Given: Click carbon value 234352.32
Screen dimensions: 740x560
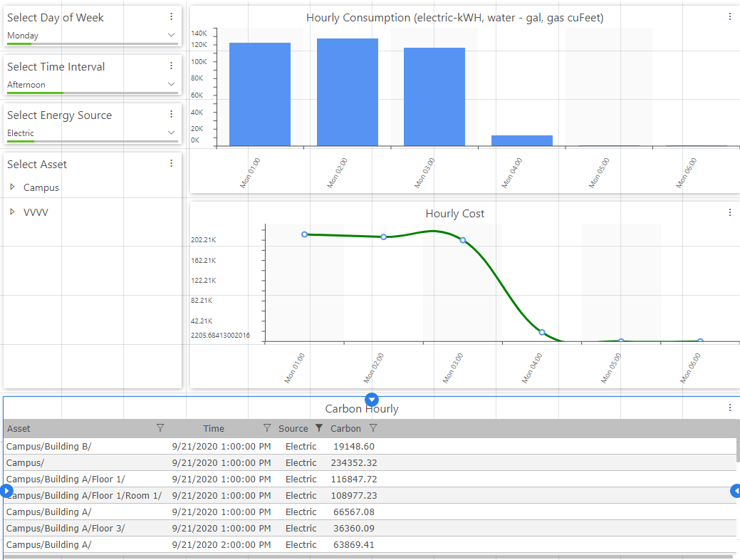Looking at the screenshot, I should [x=354, y=462].
